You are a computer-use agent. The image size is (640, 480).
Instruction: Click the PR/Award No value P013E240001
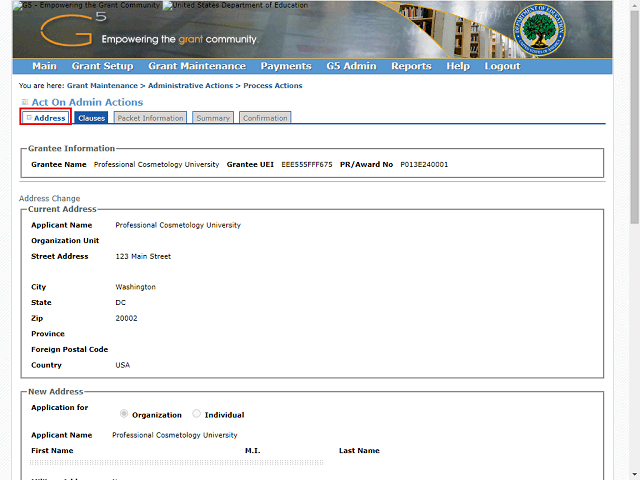tap(424, 164)
